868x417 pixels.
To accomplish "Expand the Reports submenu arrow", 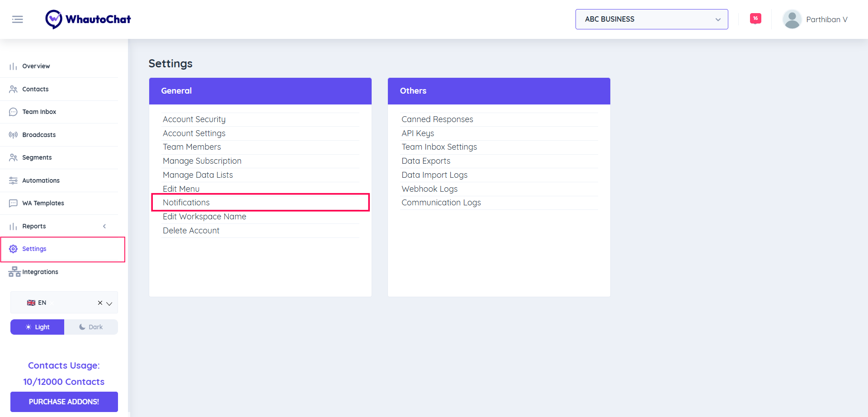I will [104, 226].
